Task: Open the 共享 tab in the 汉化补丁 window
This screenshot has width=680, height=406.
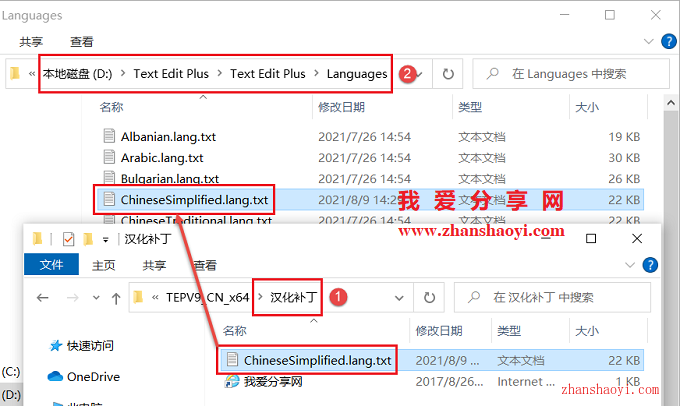Action: (154, 265)
